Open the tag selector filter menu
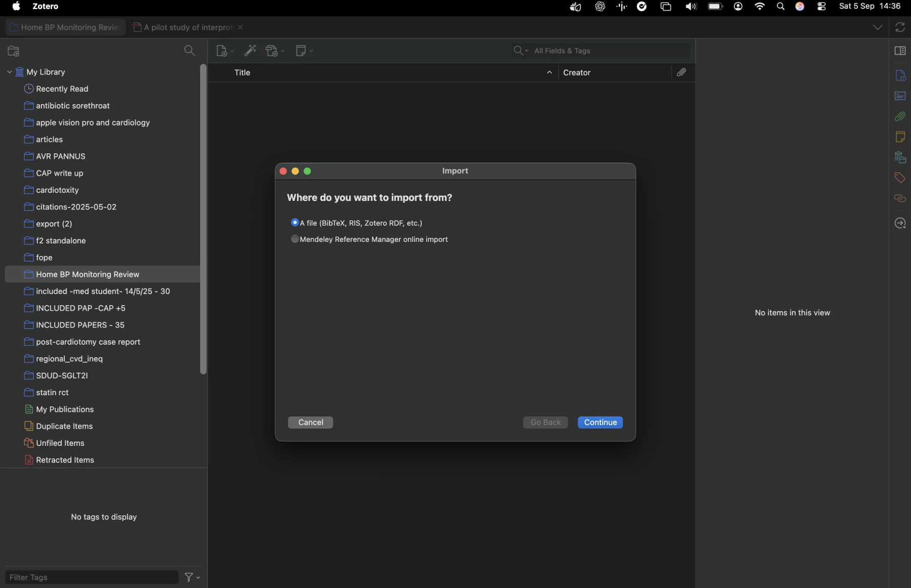The width and height of the screenshot is (911, 588). (192, 577)
